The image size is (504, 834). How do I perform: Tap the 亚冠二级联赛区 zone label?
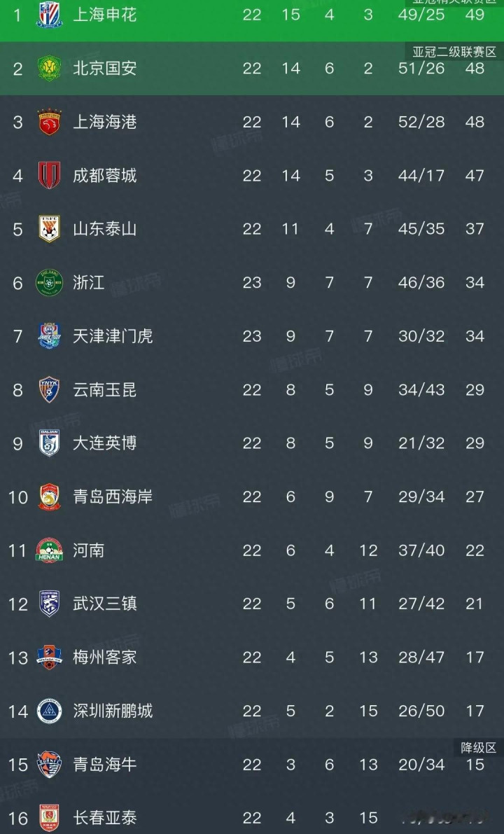[454, 52]
